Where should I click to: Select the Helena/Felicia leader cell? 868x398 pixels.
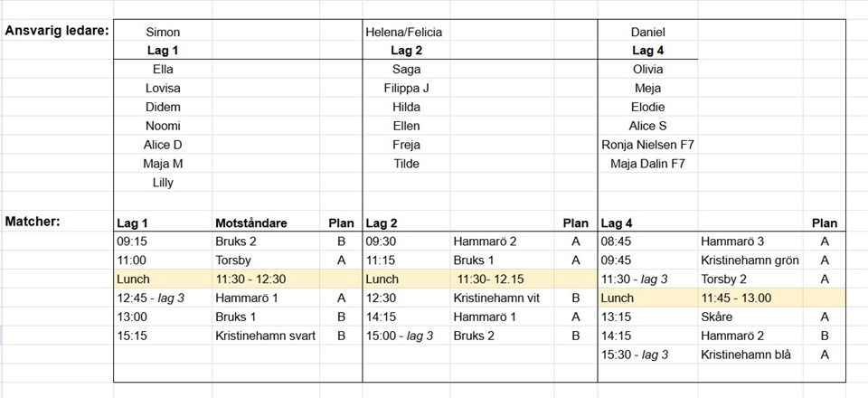(403, 32)
